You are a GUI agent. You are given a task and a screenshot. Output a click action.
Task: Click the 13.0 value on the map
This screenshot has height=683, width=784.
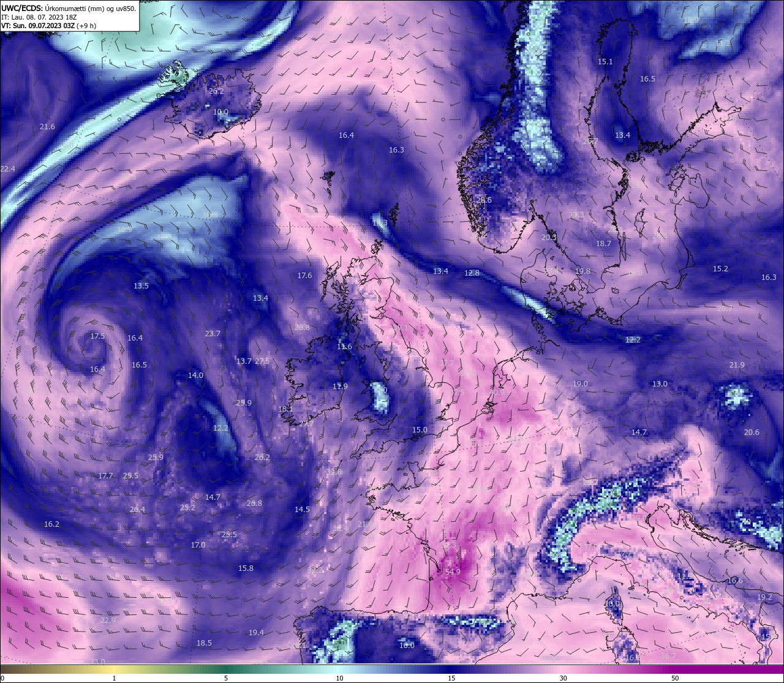(x=660, y=384)
